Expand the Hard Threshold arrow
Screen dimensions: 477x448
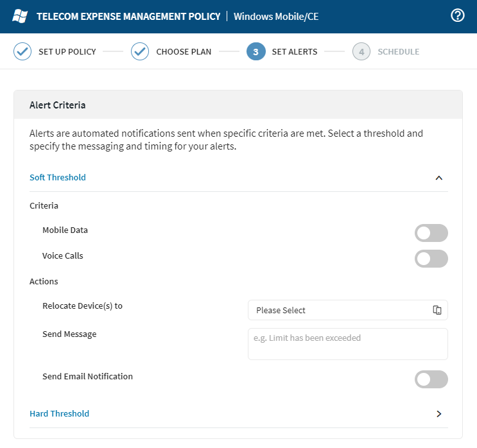point(439,414)
